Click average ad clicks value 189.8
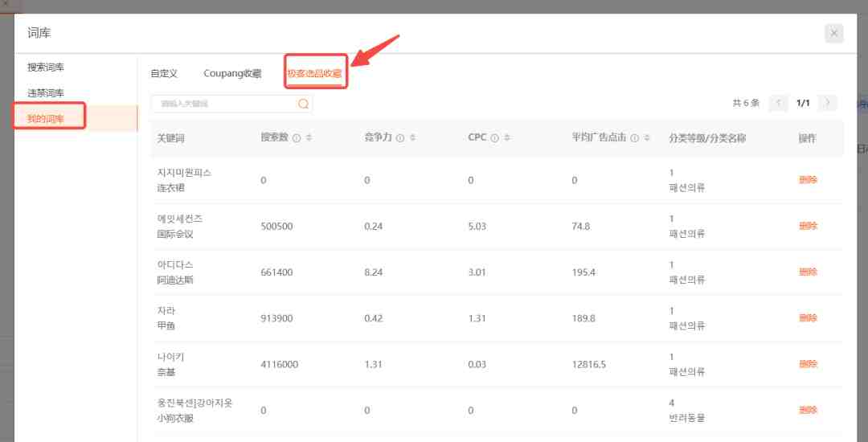868x442 pixels. click(x=583, y=318)
